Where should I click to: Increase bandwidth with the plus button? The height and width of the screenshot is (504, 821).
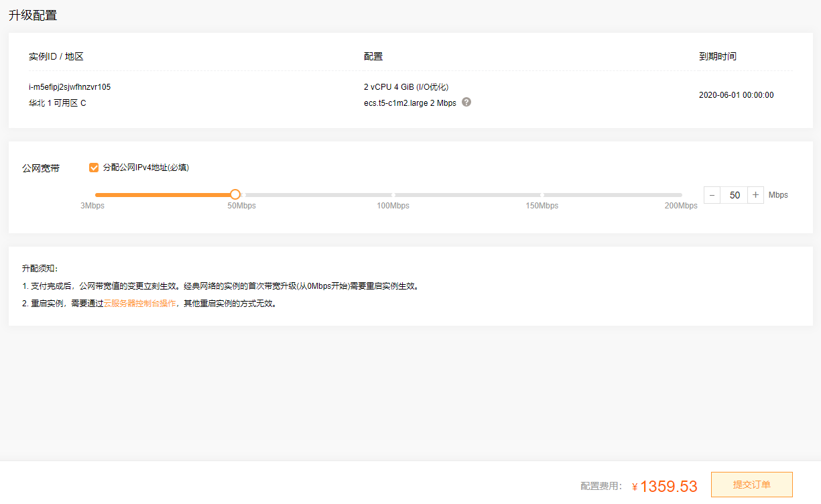coord(755,195)
